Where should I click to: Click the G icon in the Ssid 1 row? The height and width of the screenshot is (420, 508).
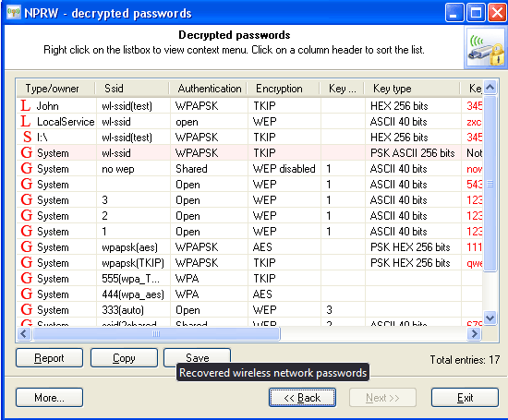(27, 231)
